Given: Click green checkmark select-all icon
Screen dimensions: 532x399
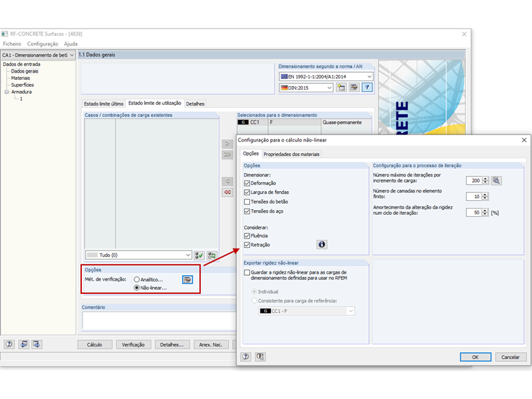Looking at the screenshot, I should (x=199, y=255).
